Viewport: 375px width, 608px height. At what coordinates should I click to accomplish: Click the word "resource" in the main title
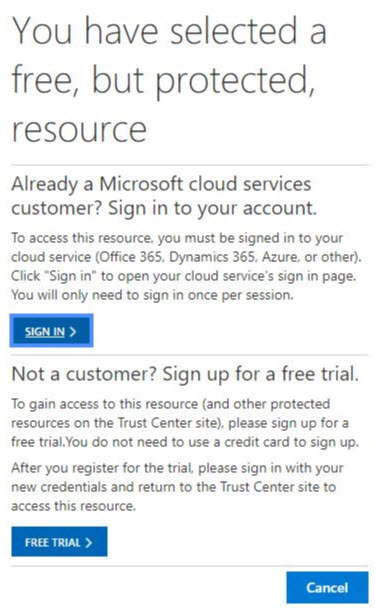pos(79,130)
